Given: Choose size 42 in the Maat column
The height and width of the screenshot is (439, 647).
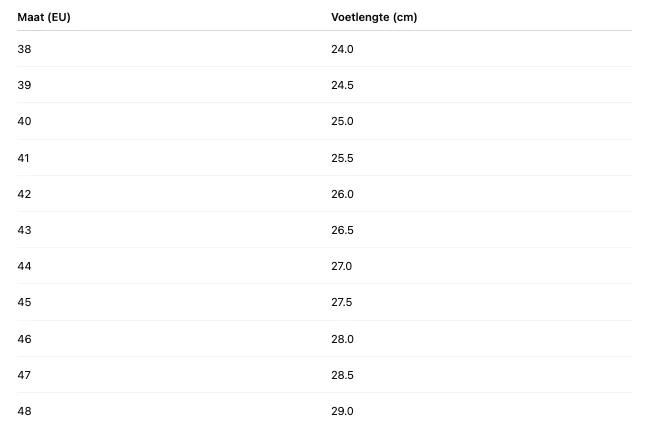Looking at the screenshot, I should click(x=25, y=194).
